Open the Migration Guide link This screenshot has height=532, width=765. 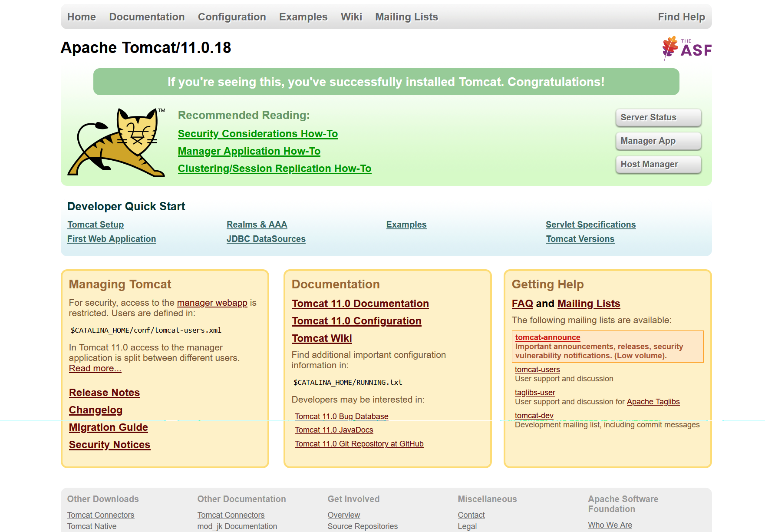tap(109, 427)
